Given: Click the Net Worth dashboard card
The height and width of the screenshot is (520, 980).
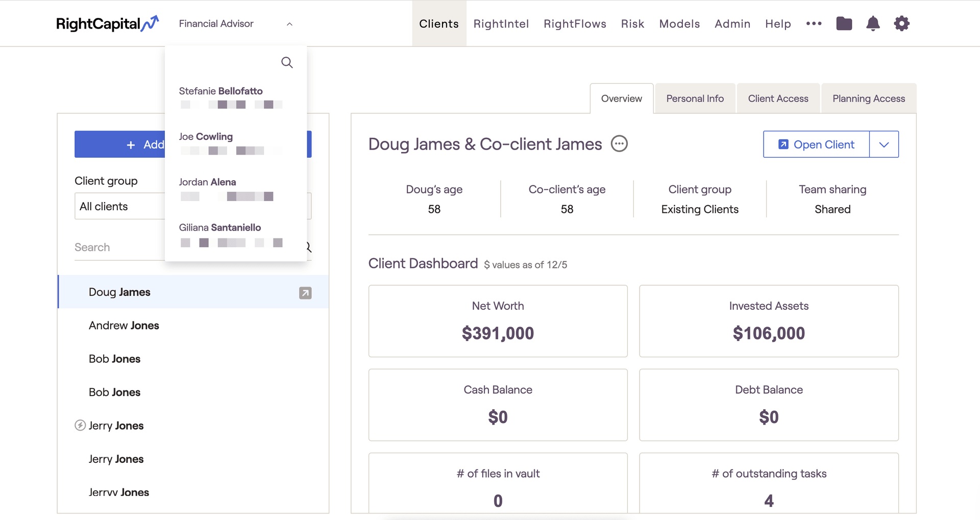Looking at the screenshot, I should click(x=498, y=321).
